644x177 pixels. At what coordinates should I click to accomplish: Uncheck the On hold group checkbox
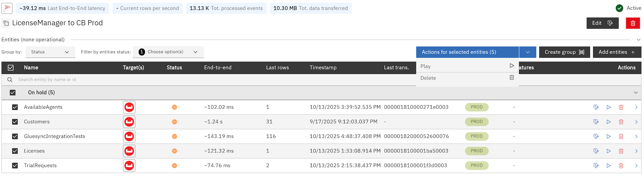point(13,93)
